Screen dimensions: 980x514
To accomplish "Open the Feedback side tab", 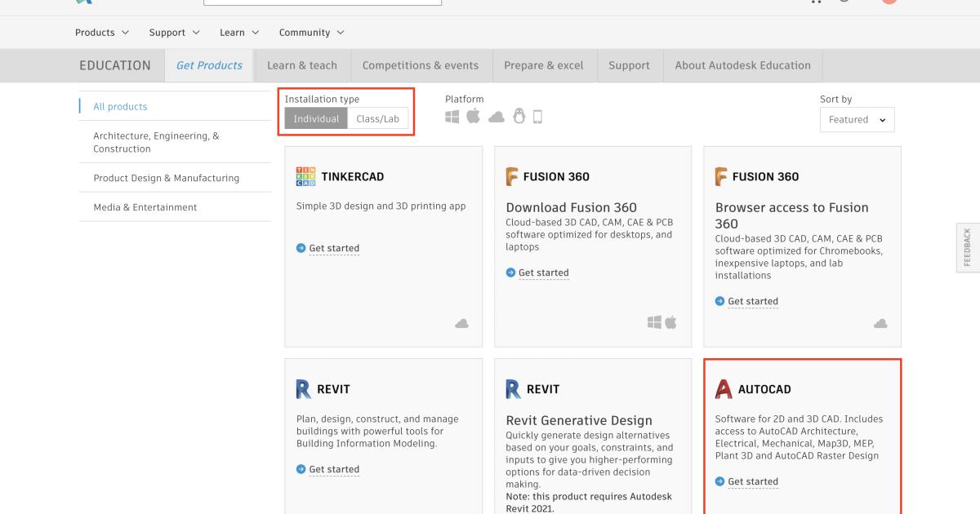I will pyautogui.click(x=968, y=246).
